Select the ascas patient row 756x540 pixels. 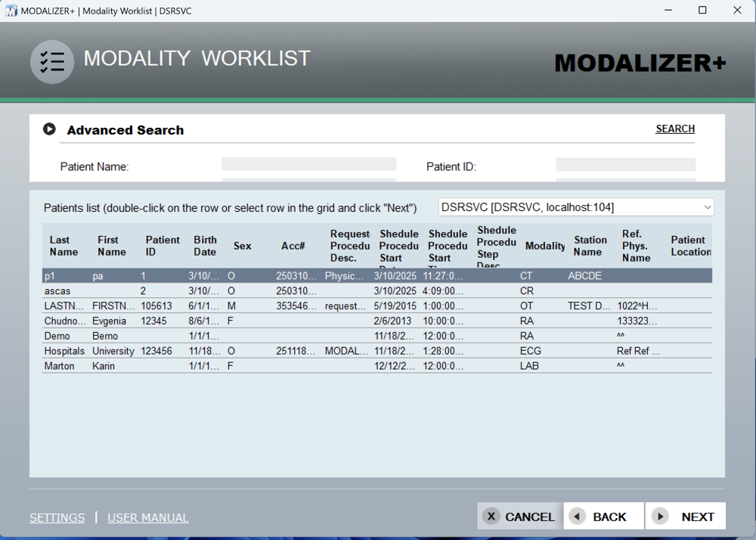click(x=377, y=290)
